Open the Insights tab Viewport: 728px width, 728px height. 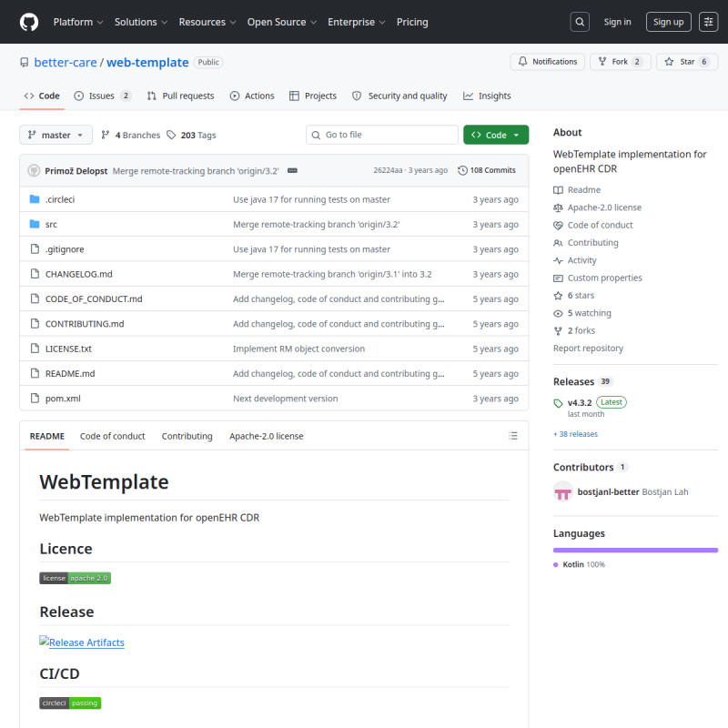point(487,96)
